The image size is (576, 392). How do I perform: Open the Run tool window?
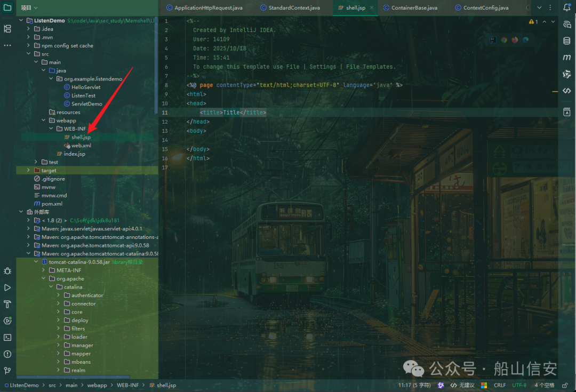tap(7, 287)
